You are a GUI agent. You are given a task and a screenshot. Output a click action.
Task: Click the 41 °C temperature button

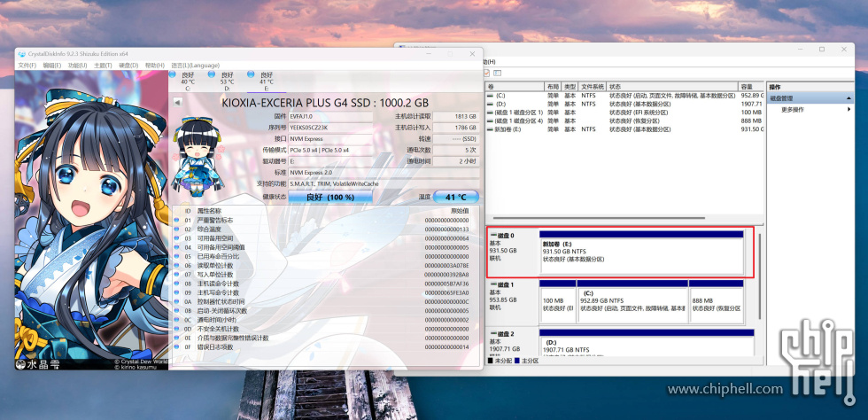click(x=455, y=198)
